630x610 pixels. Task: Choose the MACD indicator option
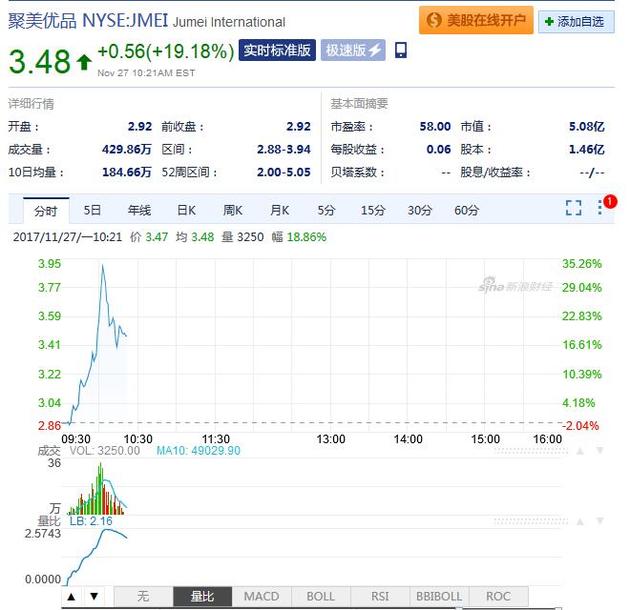[x=262, y=596]
